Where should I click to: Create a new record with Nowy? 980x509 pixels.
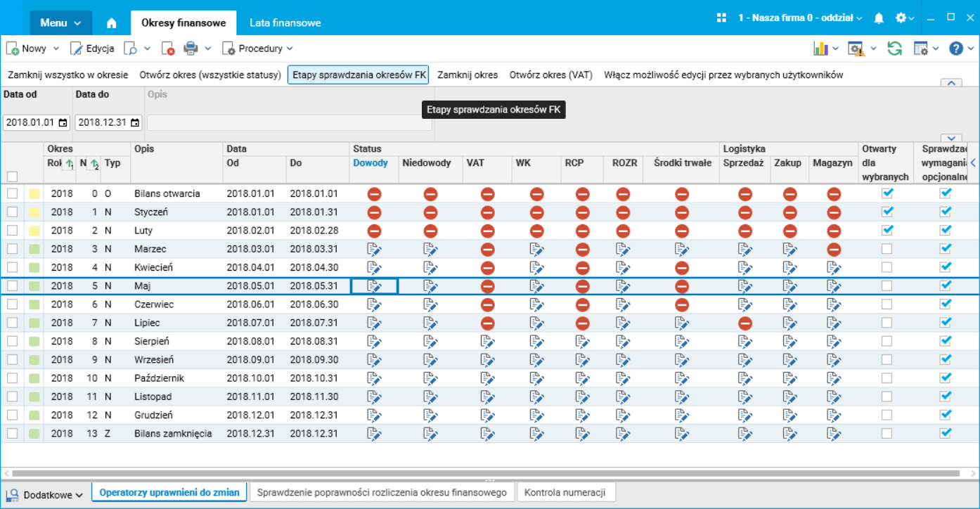coord(27,49)
